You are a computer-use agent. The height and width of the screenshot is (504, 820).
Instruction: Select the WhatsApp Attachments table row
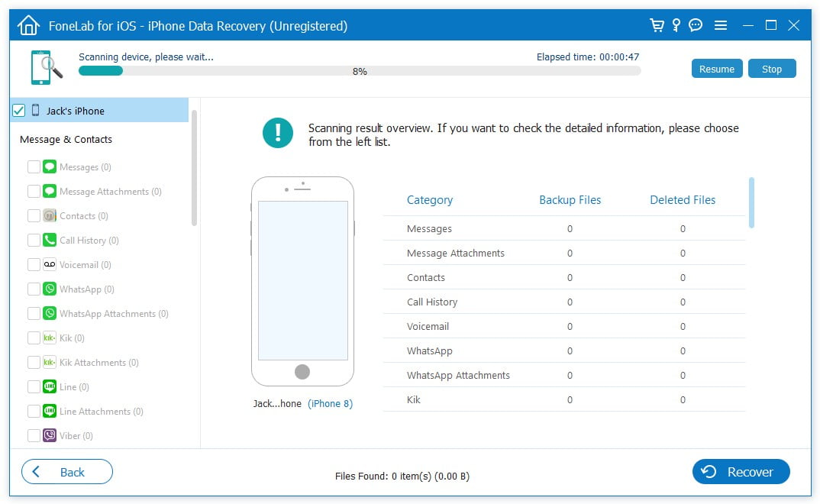[x=564, y=376]
